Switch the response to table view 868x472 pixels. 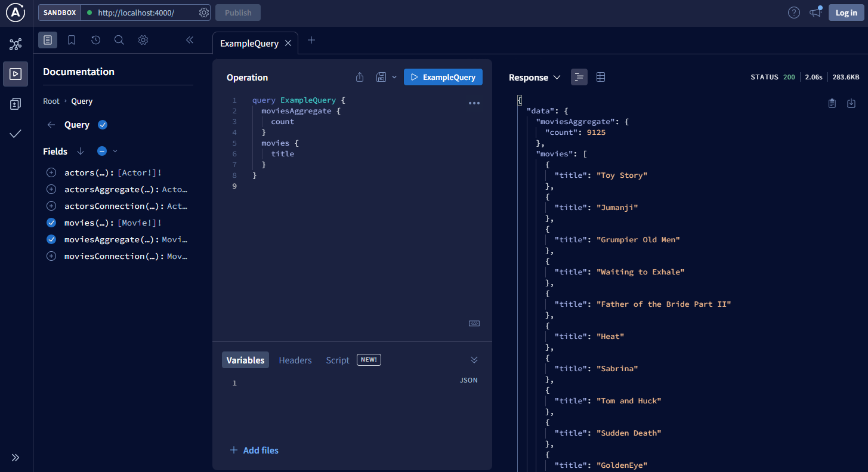[x=601, y=76]
